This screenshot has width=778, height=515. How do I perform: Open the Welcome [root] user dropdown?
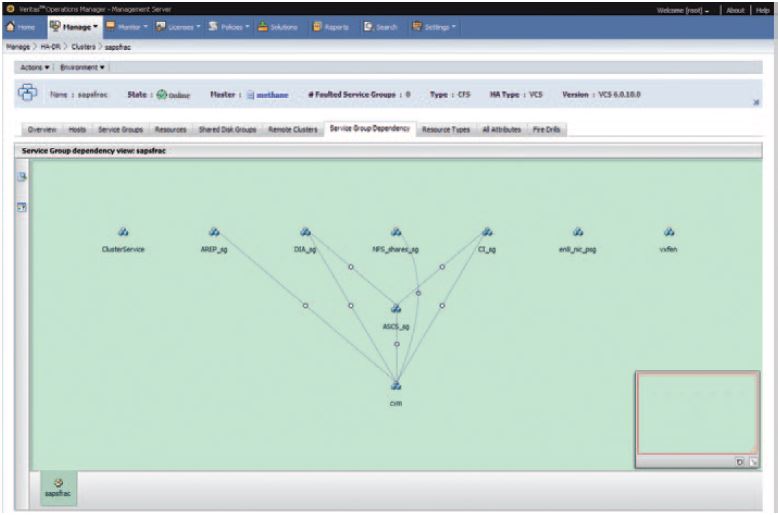click(x=683, y=10)
